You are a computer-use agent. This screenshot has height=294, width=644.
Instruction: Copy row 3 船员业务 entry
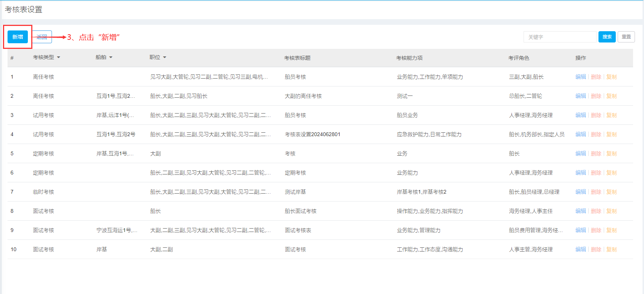pyautogui.click(x=611, y=115)
